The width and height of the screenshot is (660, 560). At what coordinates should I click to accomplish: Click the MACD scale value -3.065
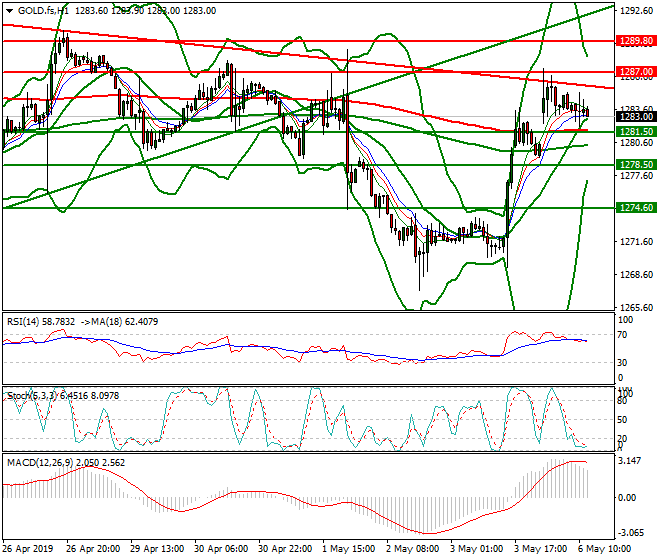click(x=631, y=533)
